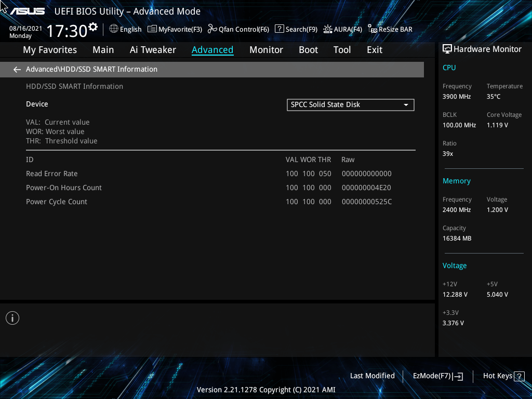
Task: Open Hot Keys help
Action: click(x=503, y=376)
